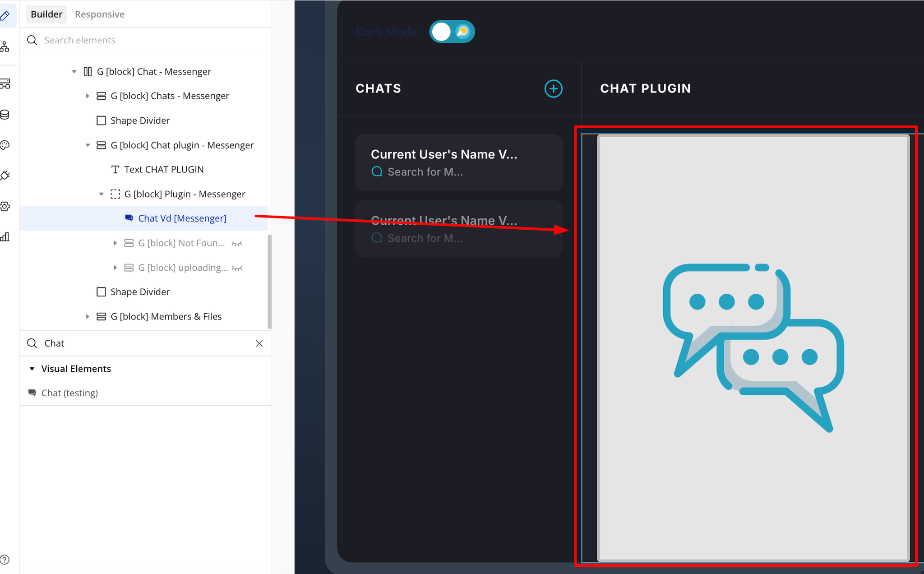Select Text CHAT PLUGIN in tree
This screenshot has width=924, height=574.
click(164, 170)
